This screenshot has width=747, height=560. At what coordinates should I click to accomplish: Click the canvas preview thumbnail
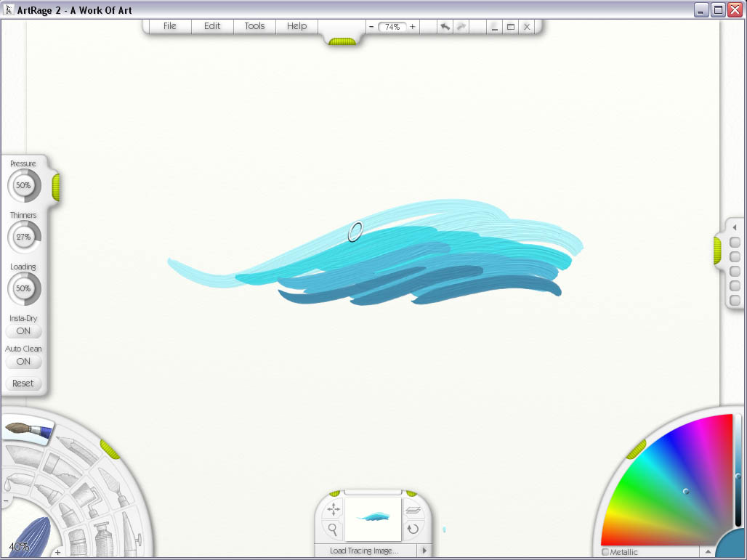pos(373,519)
